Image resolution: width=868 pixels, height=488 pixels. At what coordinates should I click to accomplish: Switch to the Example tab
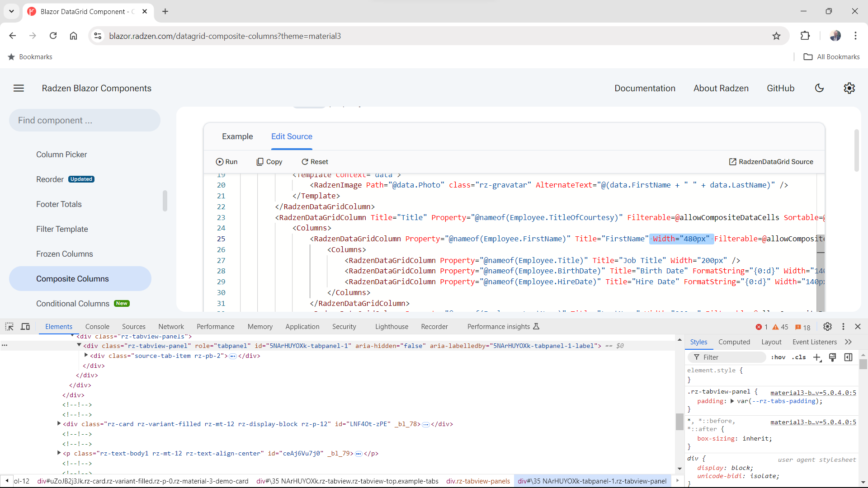(237, 136)
